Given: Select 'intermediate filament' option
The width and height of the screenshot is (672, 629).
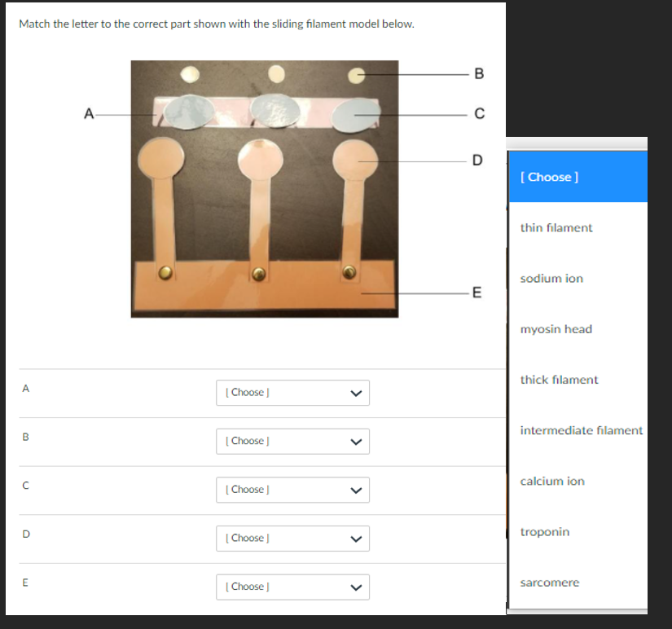Looking at the screenshot, I should pos(578,430).
